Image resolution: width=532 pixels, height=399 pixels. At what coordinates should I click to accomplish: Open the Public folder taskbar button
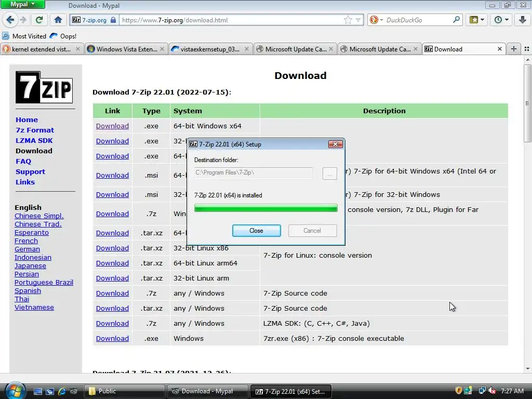[125, 391]
